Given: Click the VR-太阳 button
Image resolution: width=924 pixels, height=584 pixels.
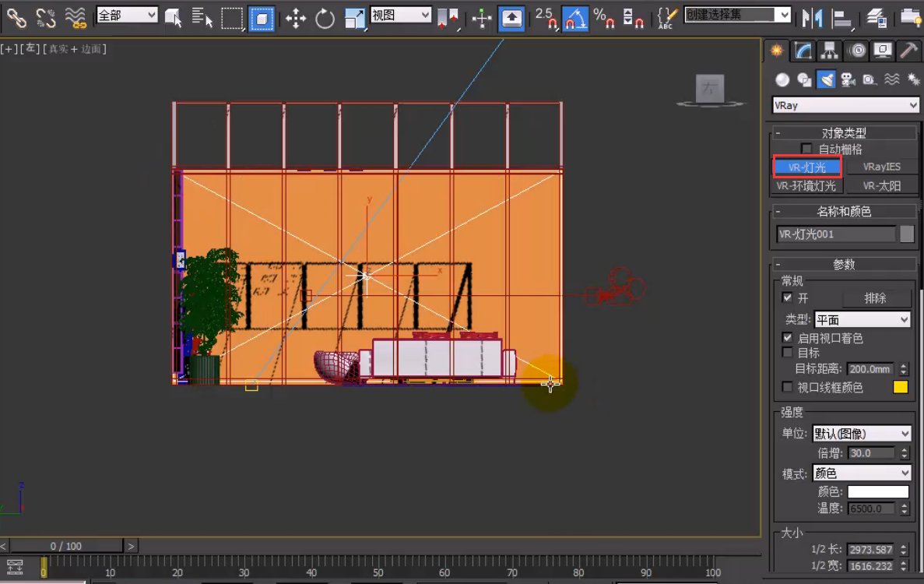Looking at the screenshot, I should tap(881, 186).
